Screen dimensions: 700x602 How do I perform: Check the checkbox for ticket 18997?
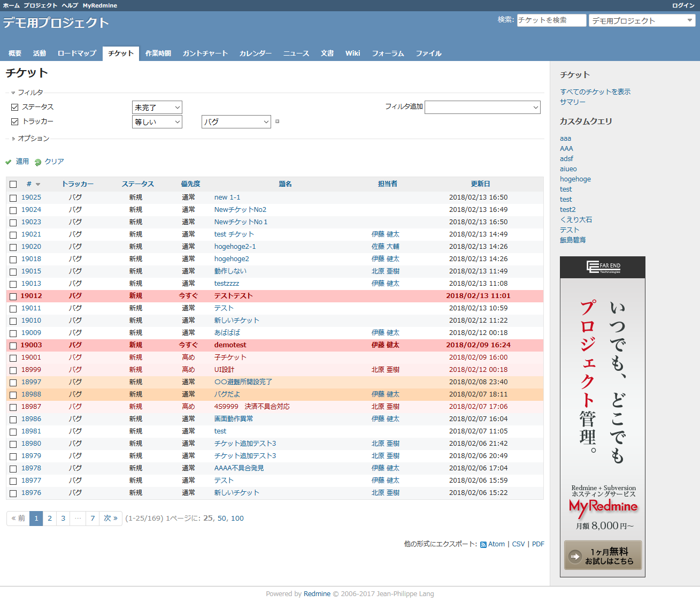tap(13, 383)
